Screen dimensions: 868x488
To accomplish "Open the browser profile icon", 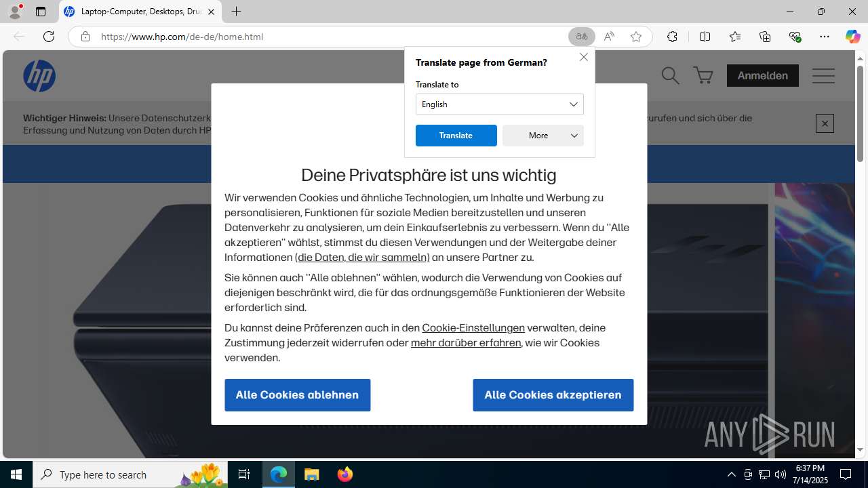I will click(x=15, y=12).
